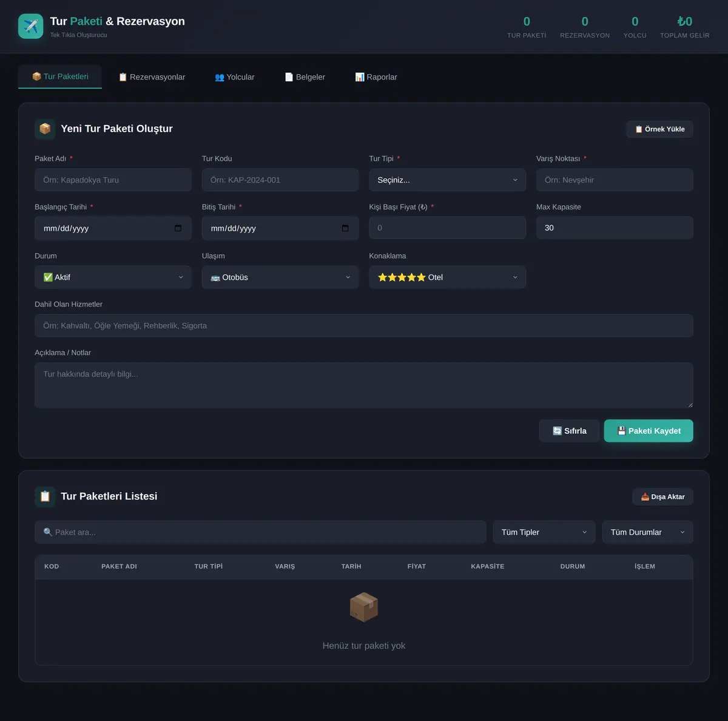This screenshot has height=721, width=728.
Task: Click the YOLCU stat counter
Action: (635, 27)
